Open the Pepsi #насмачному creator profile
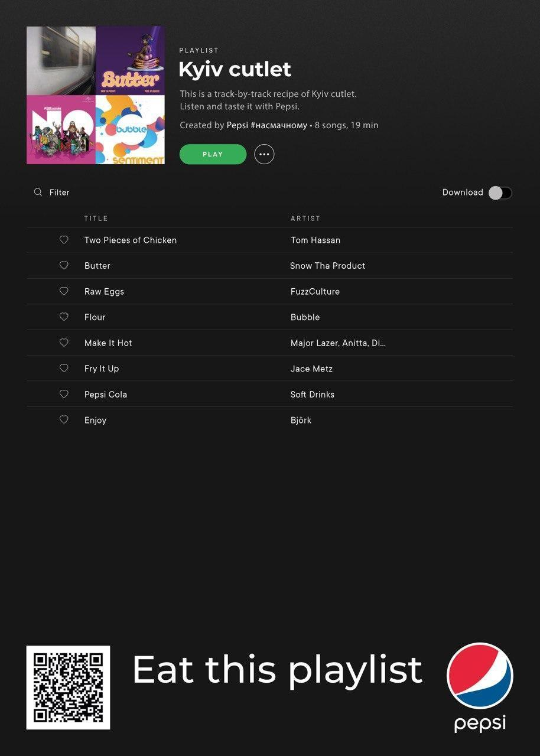This screenshot has height=756, width=540. 267,125
